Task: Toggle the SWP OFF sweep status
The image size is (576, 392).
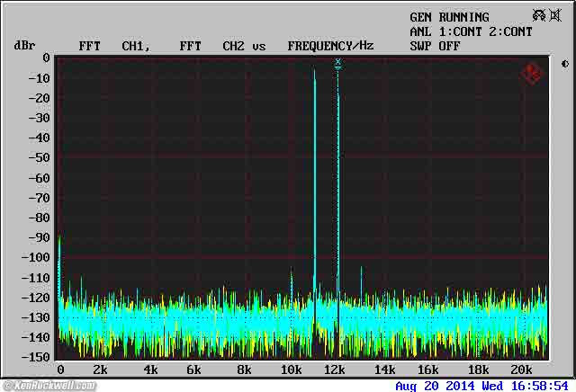Action: [435, 46]
